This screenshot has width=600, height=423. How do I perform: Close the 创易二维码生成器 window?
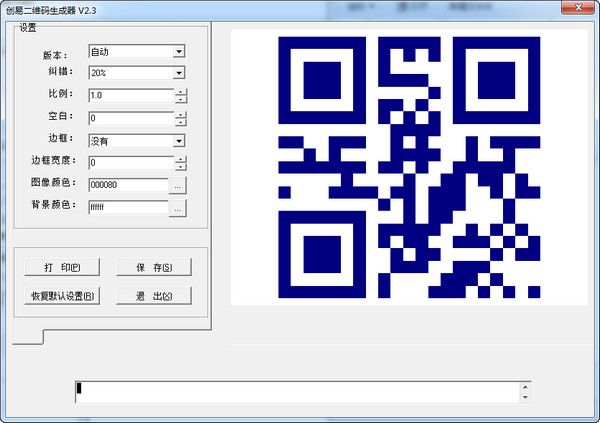(x=578, y=7)
